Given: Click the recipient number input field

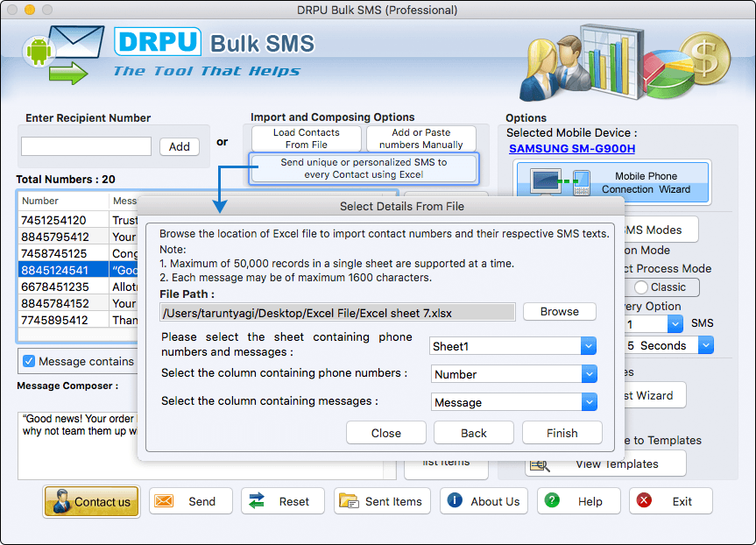Looking at the screenshot, I should pos(87,146).
